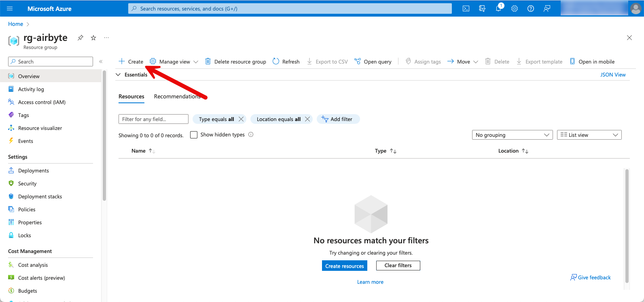This screenshot has width=644, height=302.
Task: Remove the Location equals all filter
Action: pos(307,119)
